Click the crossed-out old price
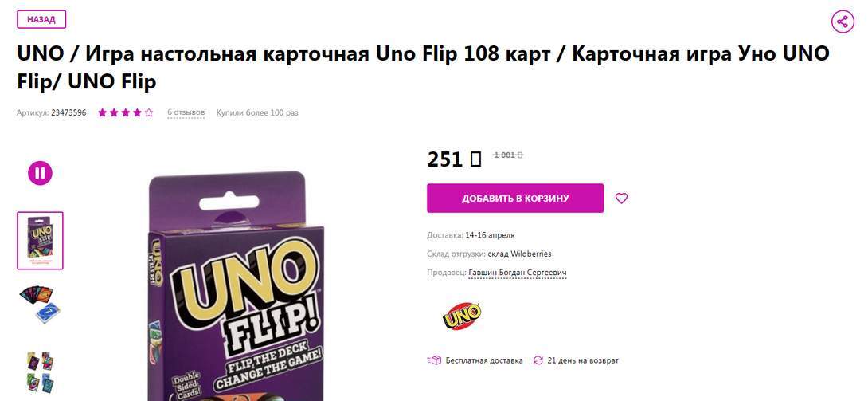 (508, 155)
